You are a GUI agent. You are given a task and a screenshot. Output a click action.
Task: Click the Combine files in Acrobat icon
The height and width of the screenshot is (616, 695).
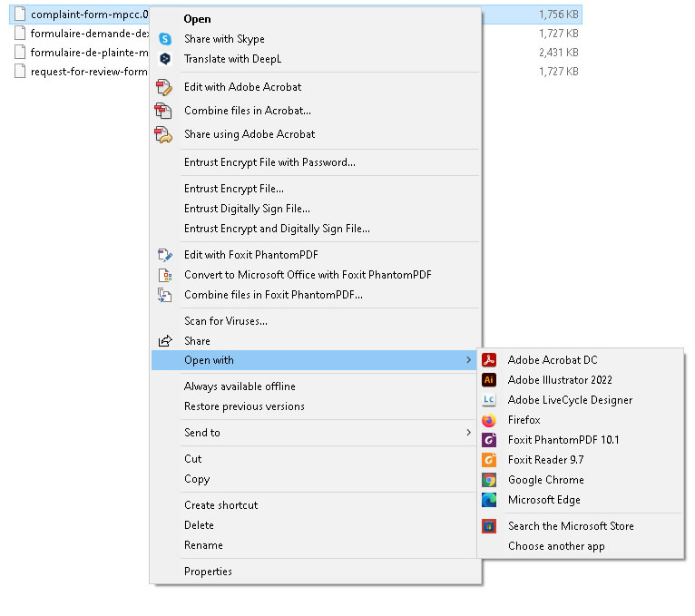pos(163,111)
